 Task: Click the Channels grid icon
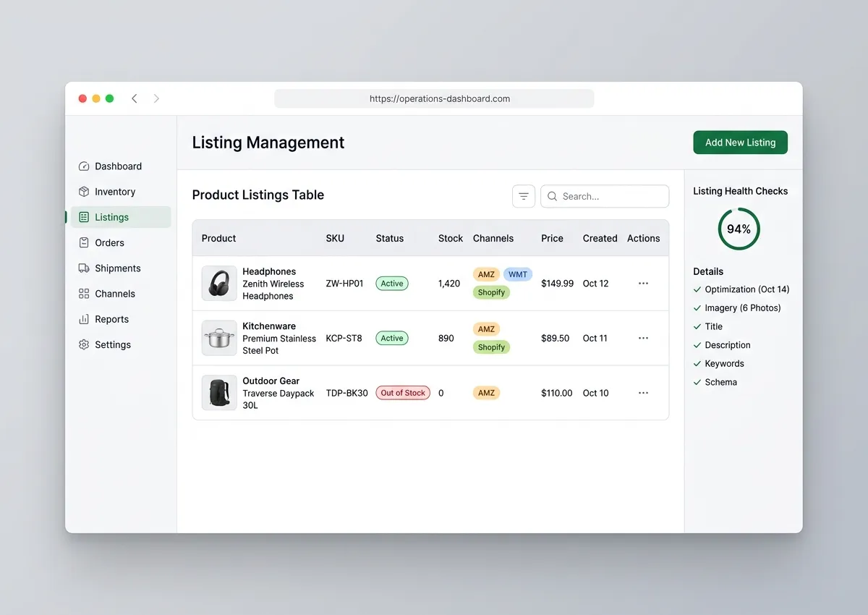pos(84,294)
